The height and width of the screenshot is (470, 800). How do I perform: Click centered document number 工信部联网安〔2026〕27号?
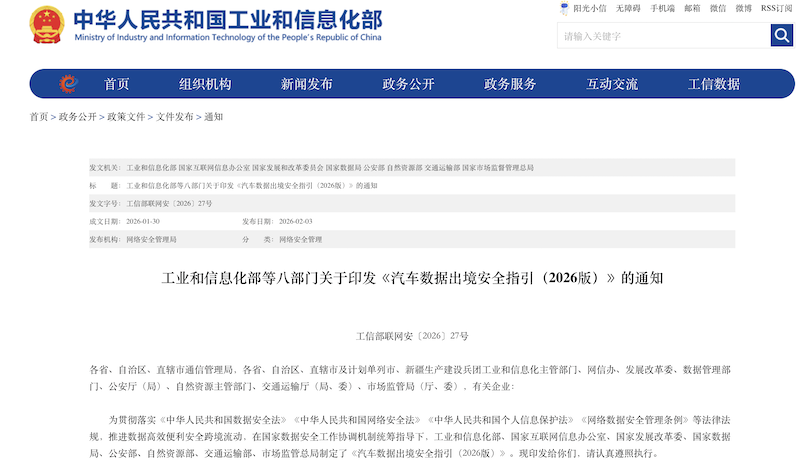point(412,336)
